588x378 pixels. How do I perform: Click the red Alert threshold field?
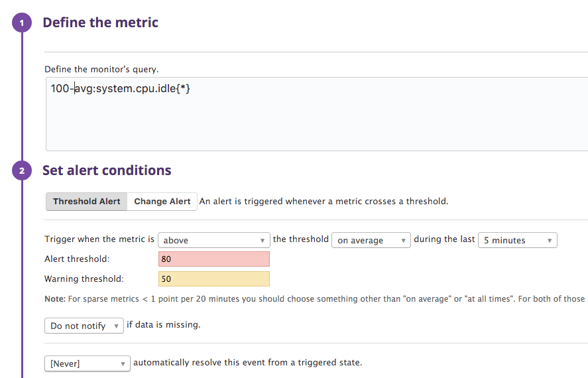coord(214,259)
